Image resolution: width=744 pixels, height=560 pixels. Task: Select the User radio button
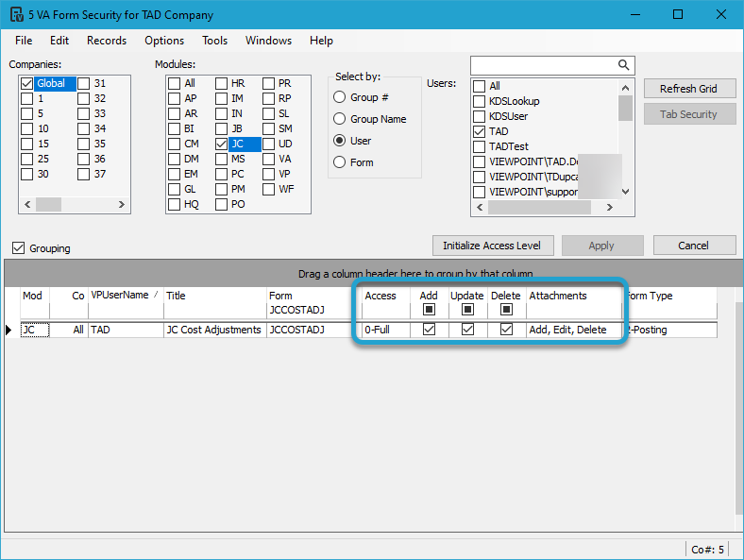[339, 141]
